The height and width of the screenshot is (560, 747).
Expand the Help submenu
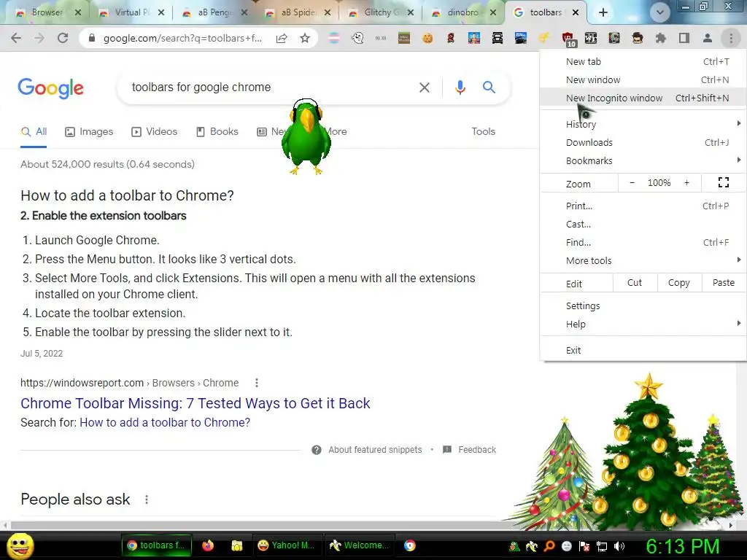[643, 324]
